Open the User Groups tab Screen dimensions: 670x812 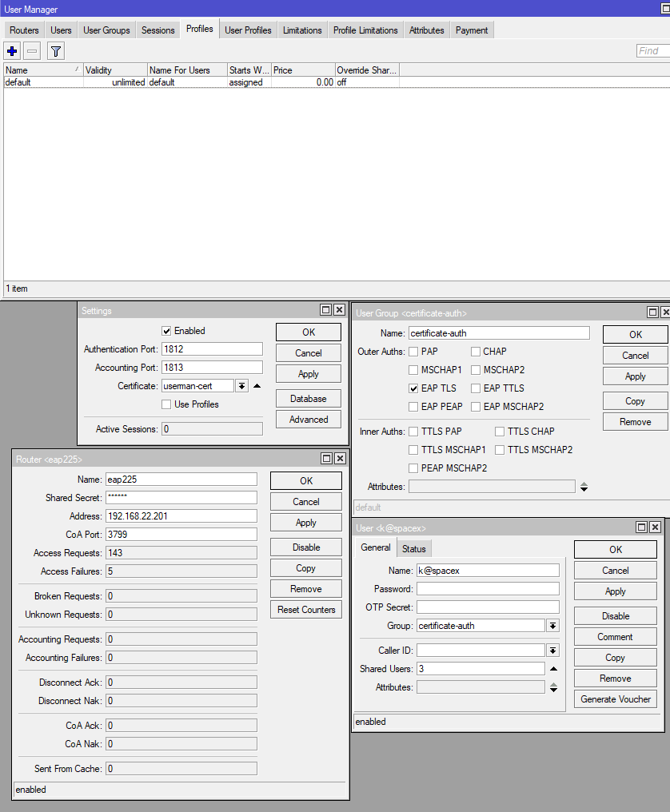(x=107, y=30)
